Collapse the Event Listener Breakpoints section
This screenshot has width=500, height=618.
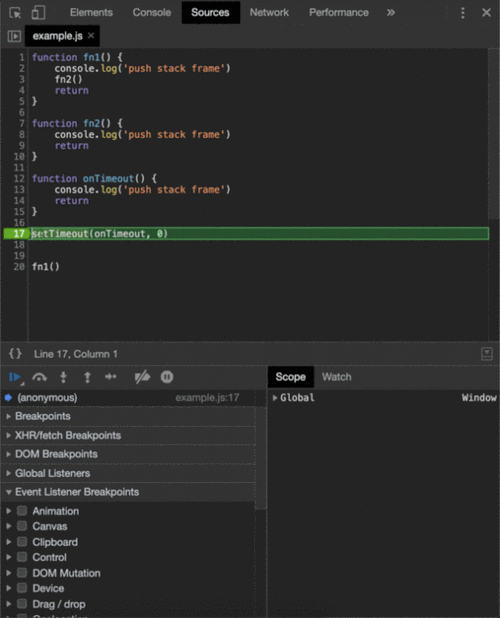(x=128, y=492)
